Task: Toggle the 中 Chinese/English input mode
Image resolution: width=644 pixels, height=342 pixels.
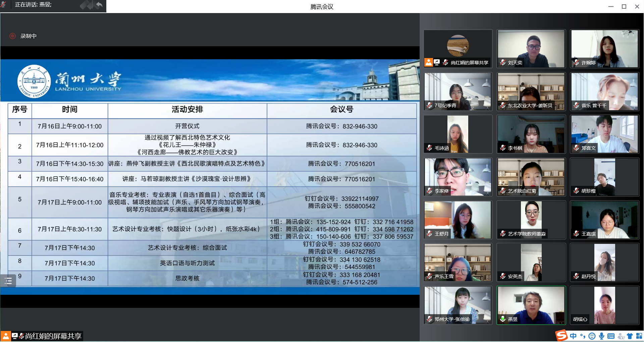Action: coord(573,336)
